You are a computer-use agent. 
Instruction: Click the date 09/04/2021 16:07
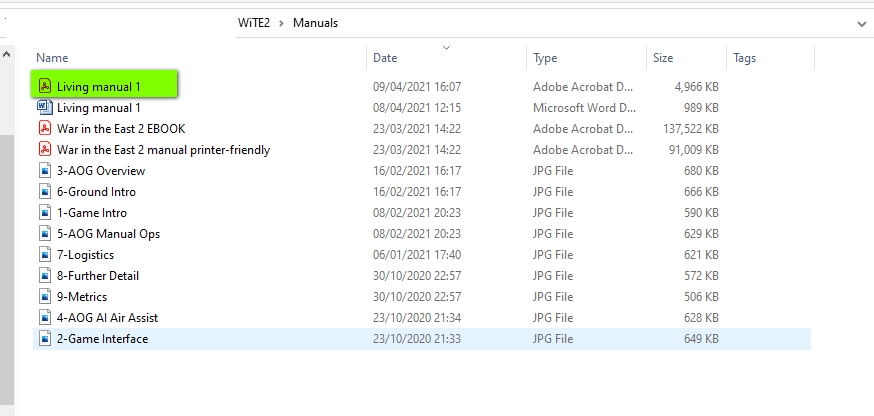point(417,87)
